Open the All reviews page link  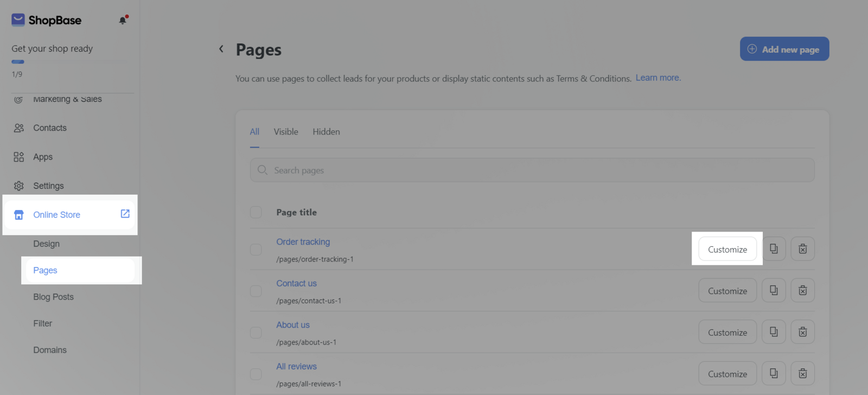click(x=296, y=366)
